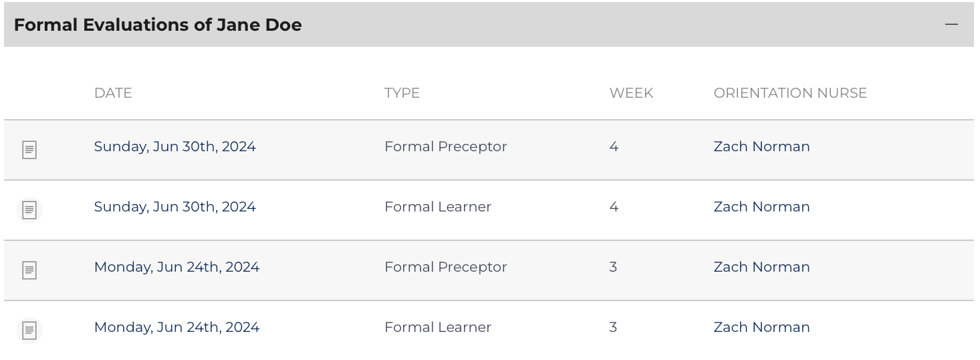Sort by the ORIENTATION NURSE column header
980x360 pixels.
[790, 93]
